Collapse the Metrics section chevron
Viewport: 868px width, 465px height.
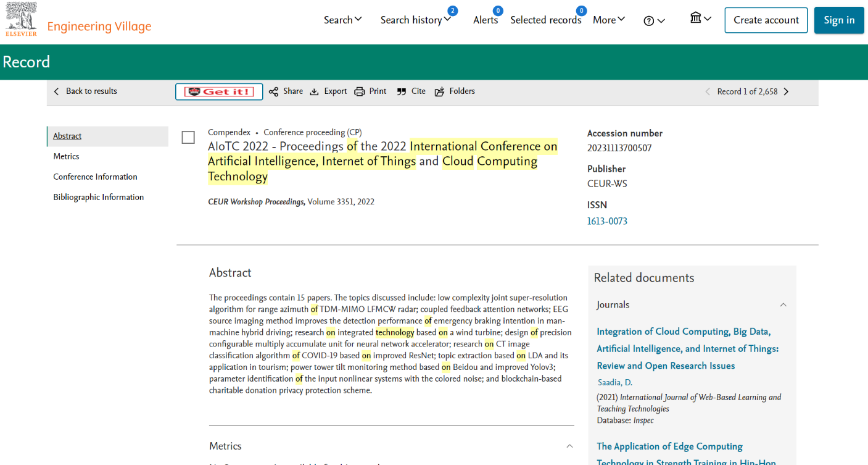[569, 446]
